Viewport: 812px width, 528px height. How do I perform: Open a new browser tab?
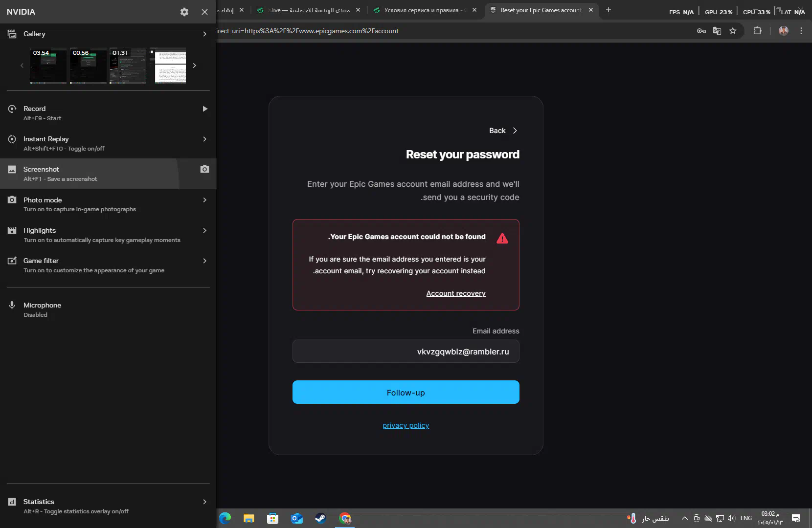click(x=609, y=10)
